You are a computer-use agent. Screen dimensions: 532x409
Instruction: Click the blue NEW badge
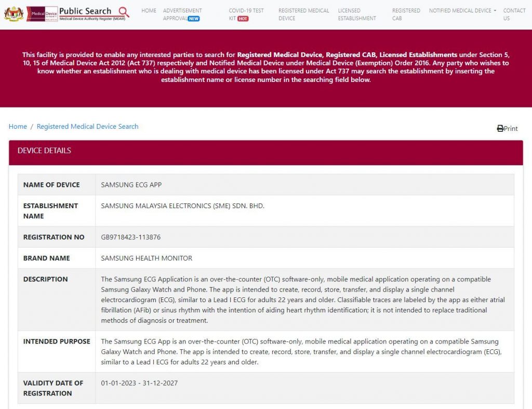(x=194, y=19)
